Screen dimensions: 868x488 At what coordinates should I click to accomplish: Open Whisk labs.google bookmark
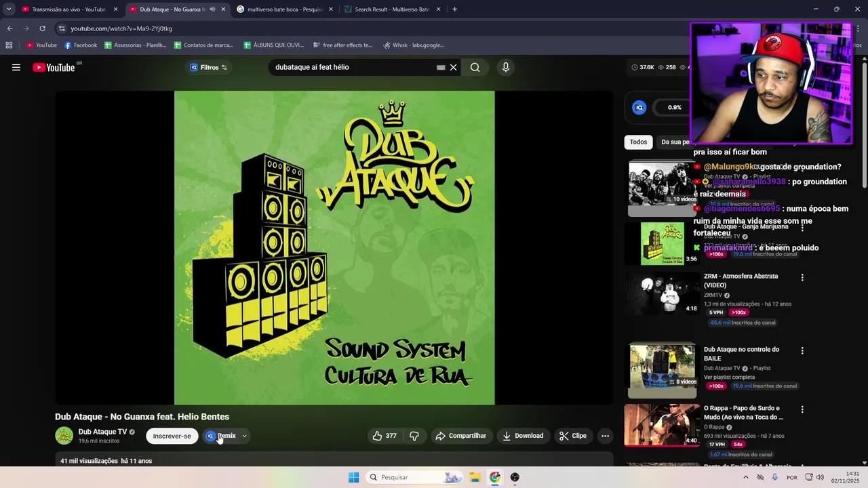[414, 45]
